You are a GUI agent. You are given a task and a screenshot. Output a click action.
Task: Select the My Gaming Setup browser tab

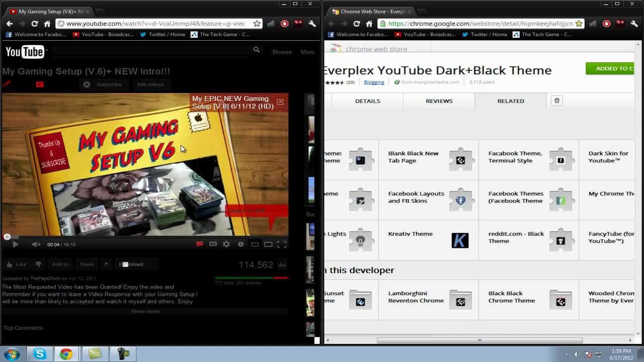click(x=49, y=11)
